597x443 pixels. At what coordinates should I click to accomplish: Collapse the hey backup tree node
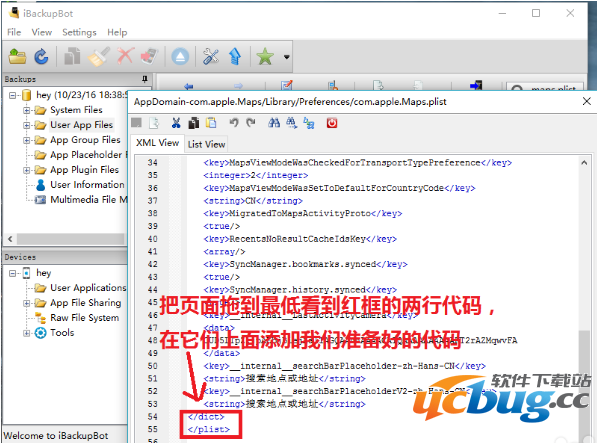tap(13, 95)
